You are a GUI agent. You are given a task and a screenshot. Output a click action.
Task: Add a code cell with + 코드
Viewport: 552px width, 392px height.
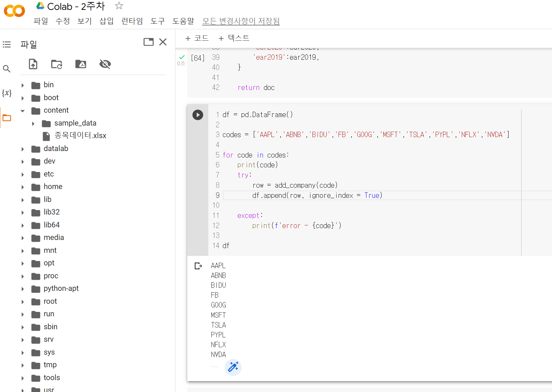tap(197, 38)
